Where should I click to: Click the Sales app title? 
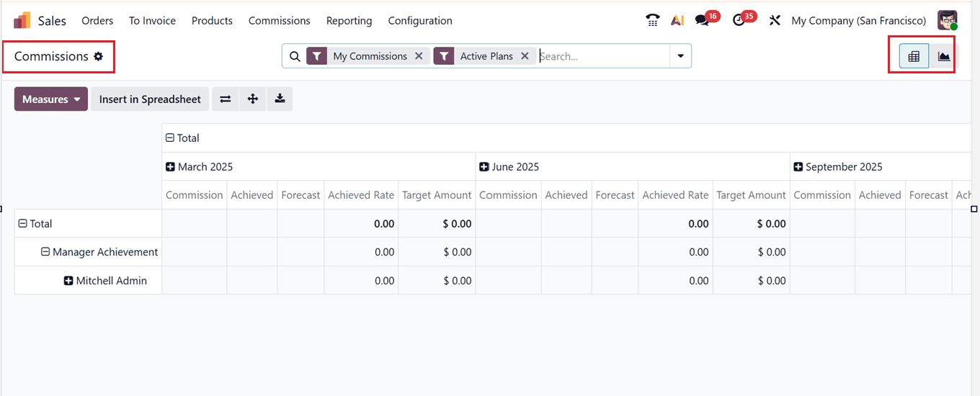click(x=52, y=21)
